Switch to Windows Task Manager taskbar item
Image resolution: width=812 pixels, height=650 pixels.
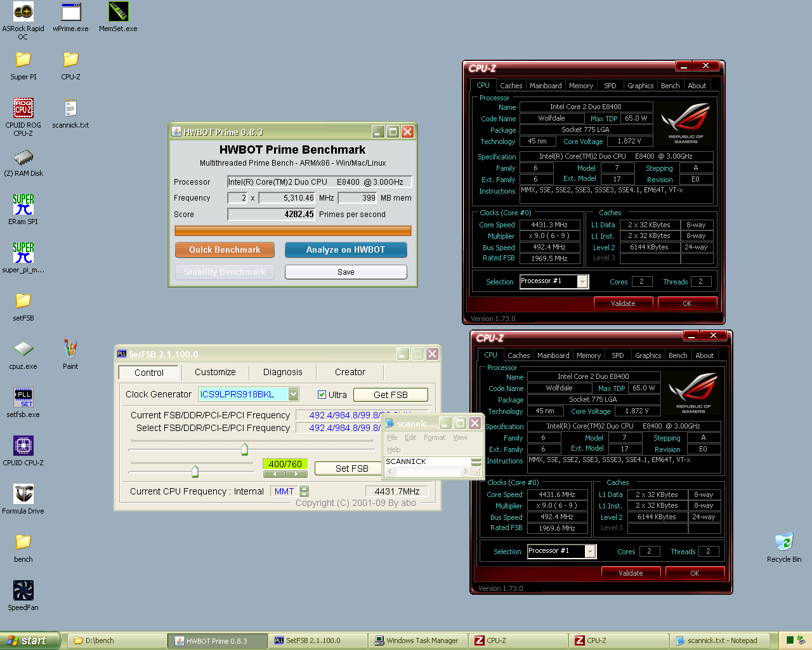(419, 640)
